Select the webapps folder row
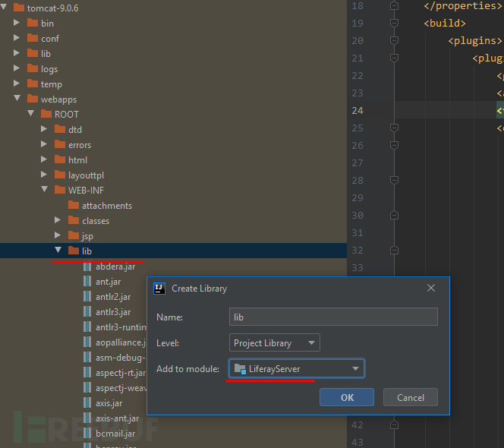 173,99
